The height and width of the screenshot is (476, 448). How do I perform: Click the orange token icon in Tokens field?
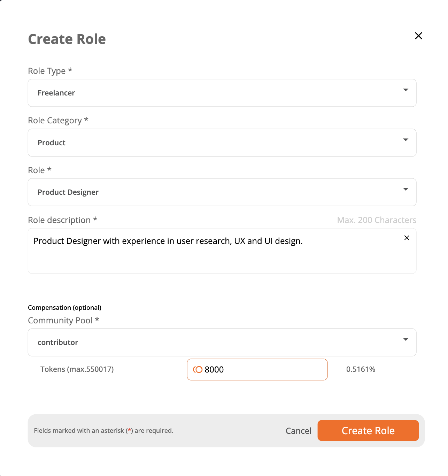(198, 369)
